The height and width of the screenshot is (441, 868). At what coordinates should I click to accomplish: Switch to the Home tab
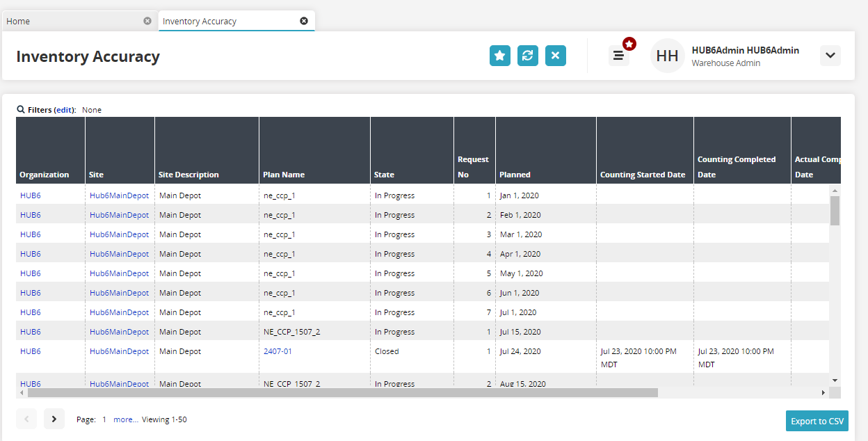point(70,21)
